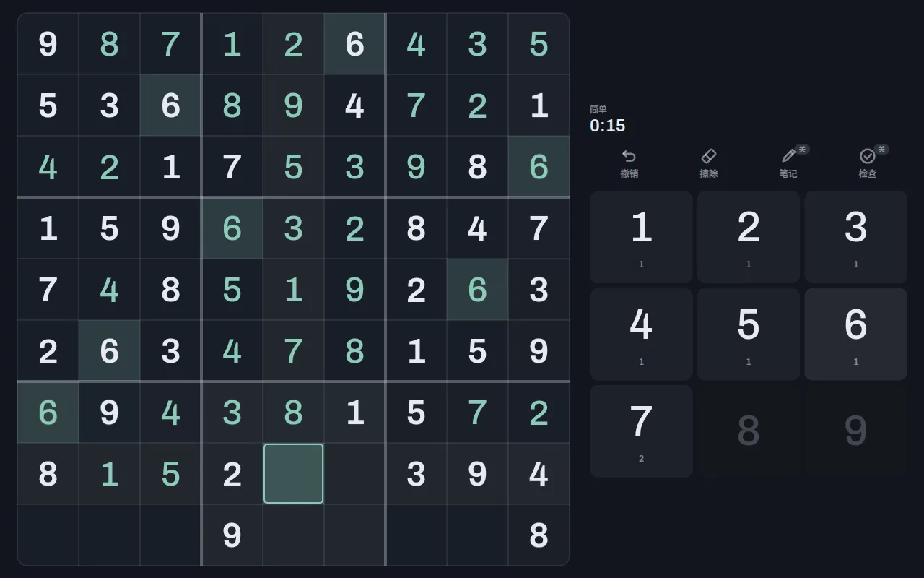The image size is (924, 578).
Task: Select the 9 cell in the last row
Action: click(x=232, y=535)
